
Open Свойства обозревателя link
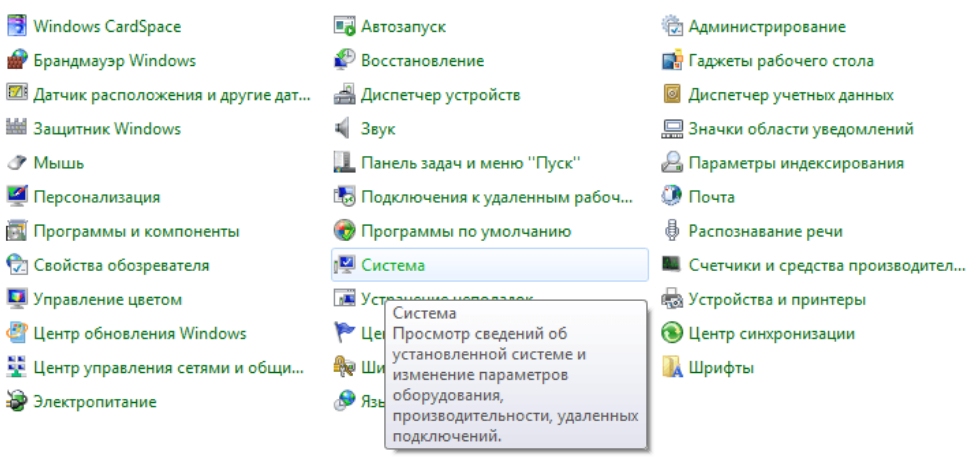(122, 266)
